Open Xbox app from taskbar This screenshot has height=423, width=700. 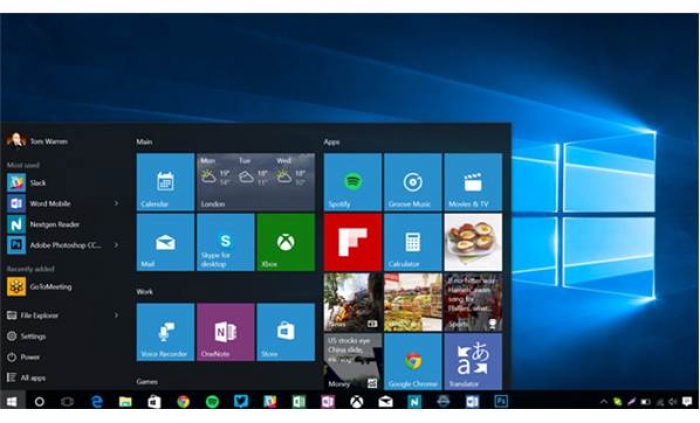point(356,402)
